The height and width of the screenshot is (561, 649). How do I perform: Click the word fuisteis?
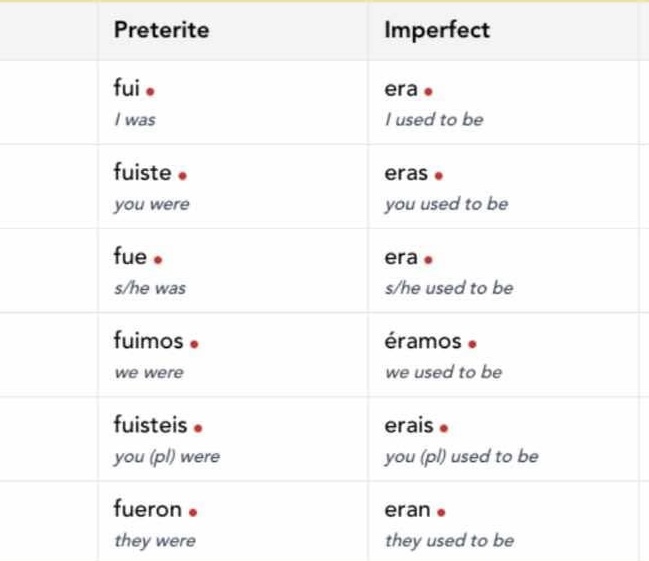[151, 425]
